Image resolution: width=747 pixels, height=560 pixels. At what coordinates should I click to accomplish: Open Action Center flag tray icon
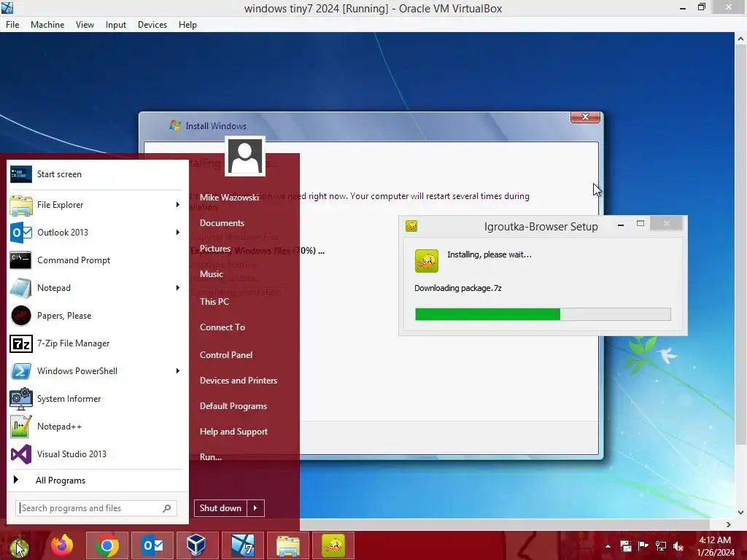tap(643, 545)
